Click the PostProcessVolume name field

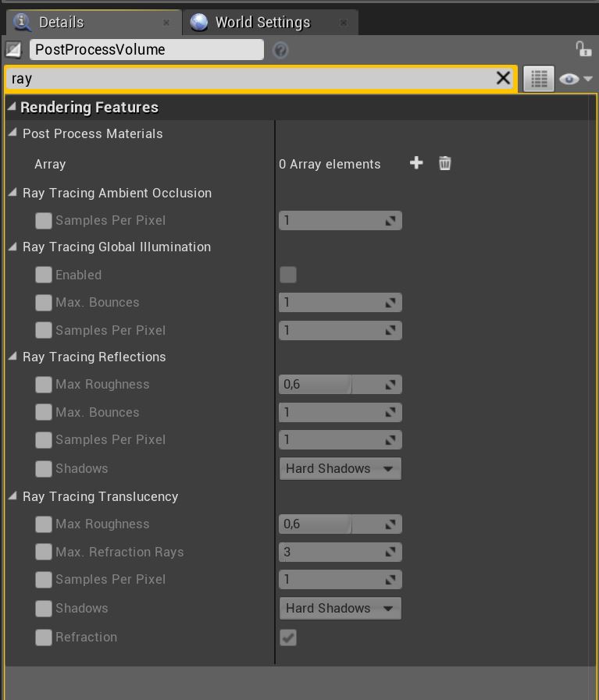pyautogui.click(x=147, y=50)
